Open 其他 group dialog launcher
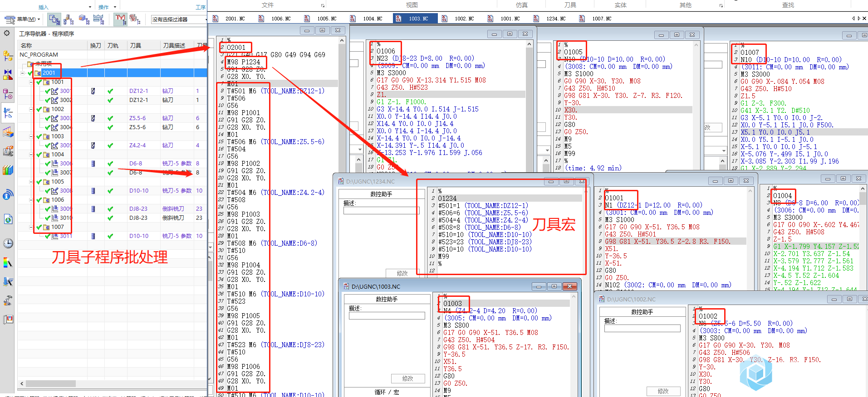 [x=721, y=6]
